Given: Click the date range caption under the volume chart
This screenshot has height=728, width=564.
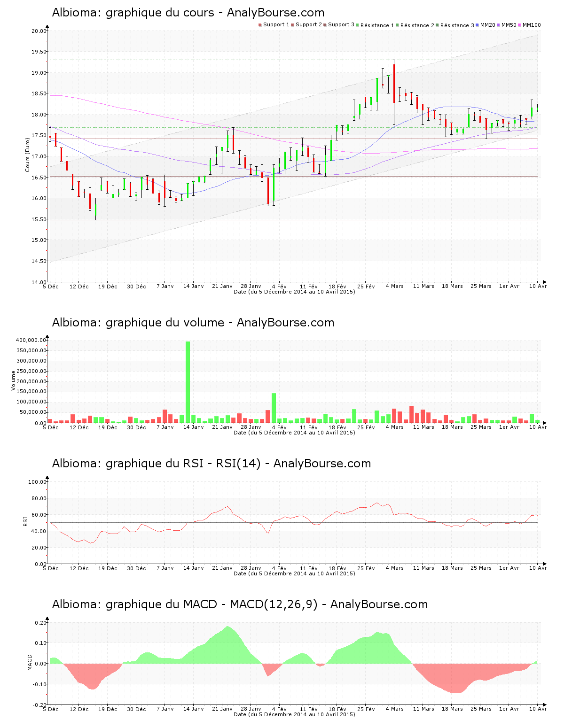Looking at the screenshot, I should [x=294, y=433].
